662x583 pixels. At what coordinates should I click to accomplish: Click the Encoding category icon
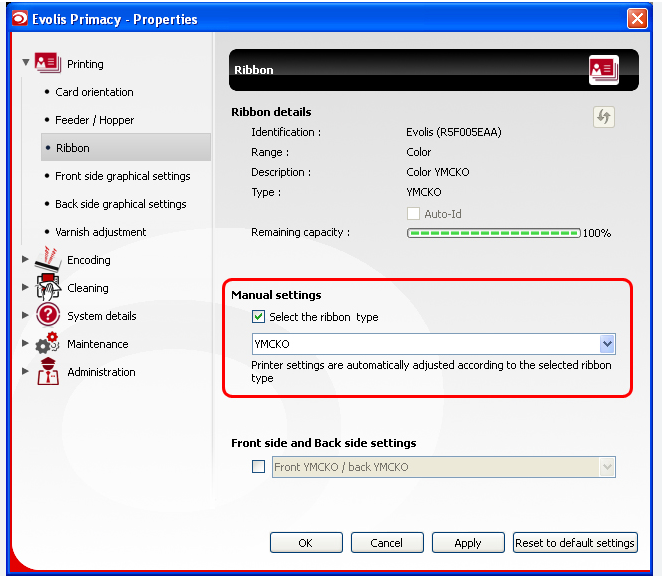[x=48, y=258]
